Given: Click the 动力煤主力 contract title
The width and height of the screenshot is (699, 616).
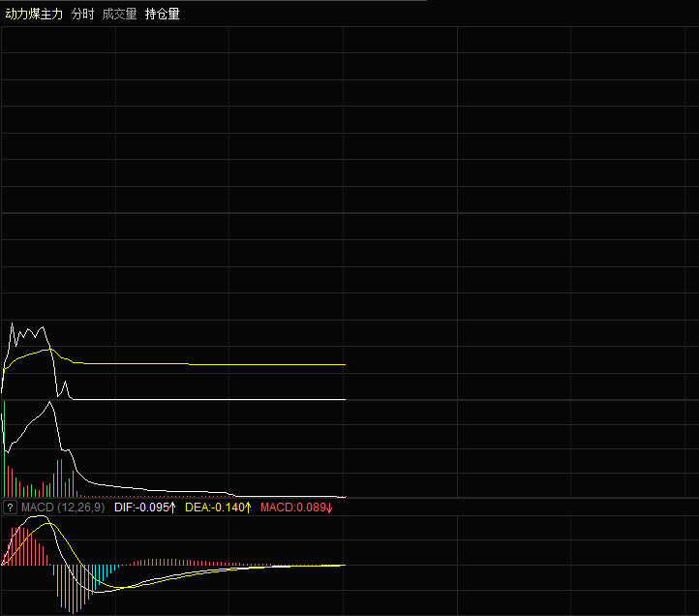Looking at the screenshot, I should click(34, 15).
